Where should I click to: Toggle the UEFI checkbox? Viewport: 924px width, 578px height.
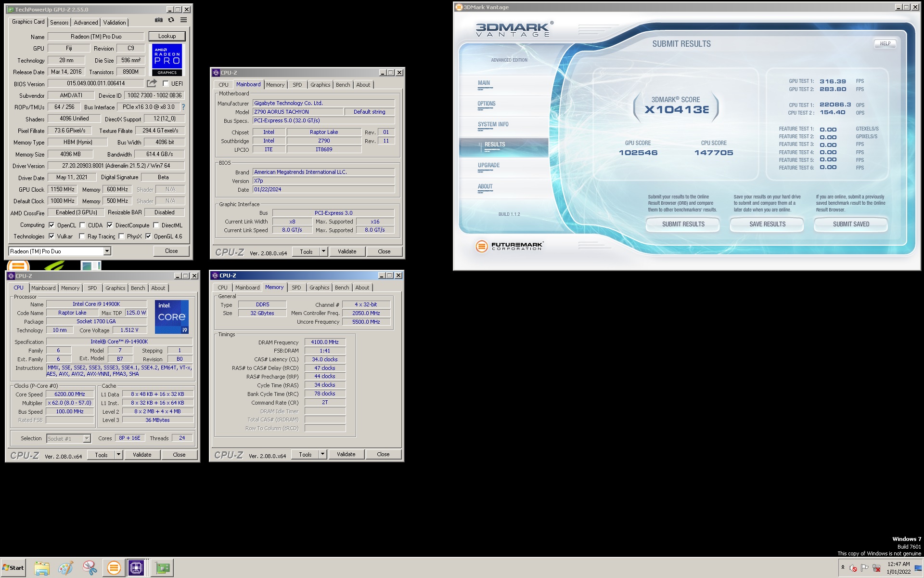click(166, 84)
